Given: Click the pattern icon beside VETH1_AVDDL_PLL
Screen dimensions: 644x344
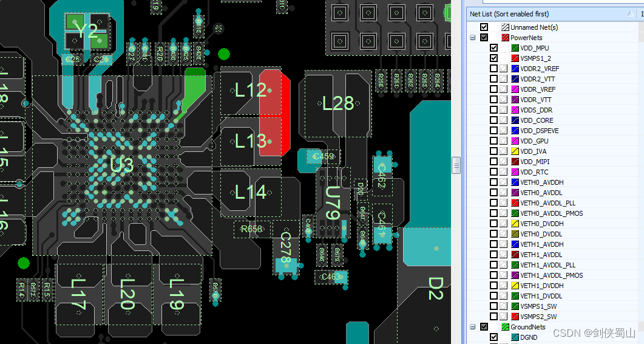Looking at the screenshot, I should (x=504, y=264).
